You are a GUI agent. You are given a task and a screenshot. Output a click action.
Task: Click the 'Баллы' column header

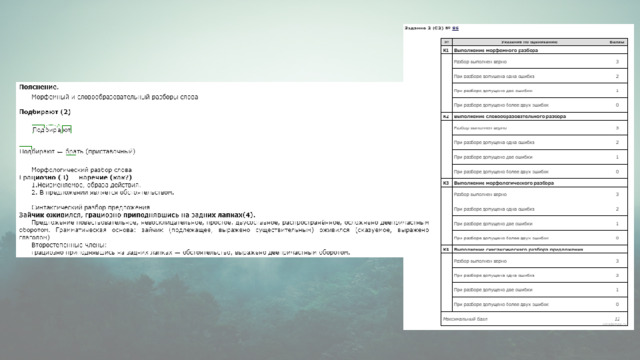coord(617,42)
